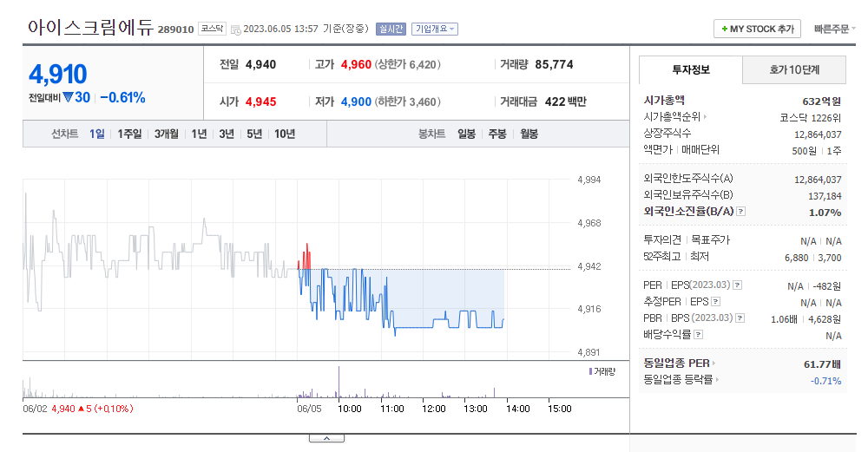The width and height of the screenshot is (868, 452).
Task: Select the 1년 line chart period
Action: pos(199,134)
